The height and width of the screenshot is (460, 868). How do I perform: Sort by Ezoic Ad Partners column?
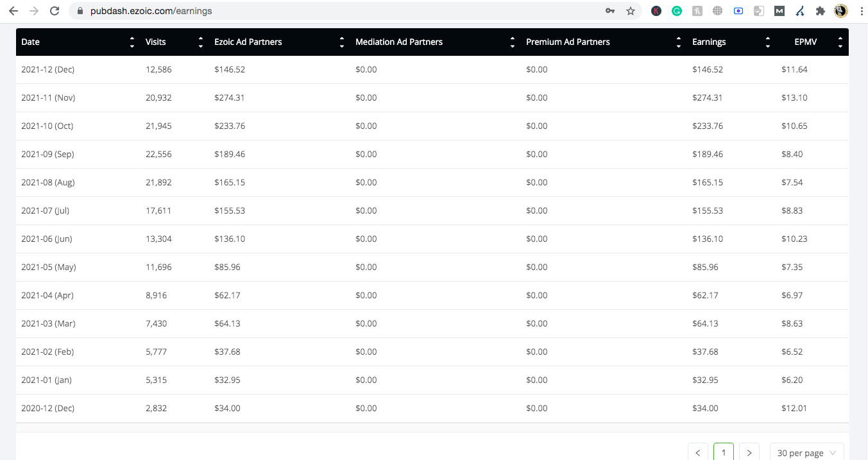click(x=342, y=42)
